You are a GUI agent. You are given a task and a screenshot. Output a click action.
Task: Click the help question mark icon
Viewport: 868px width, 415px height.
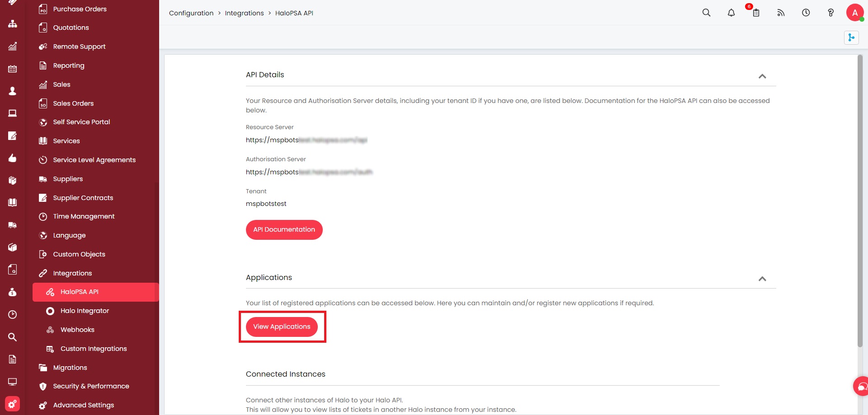[x=830, y=13]
